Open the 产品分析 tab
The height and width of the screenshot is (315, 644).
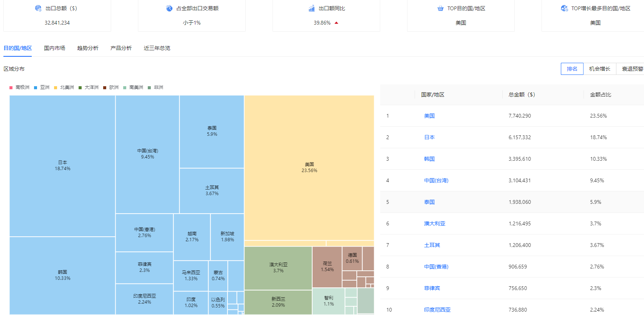[121, 48]
